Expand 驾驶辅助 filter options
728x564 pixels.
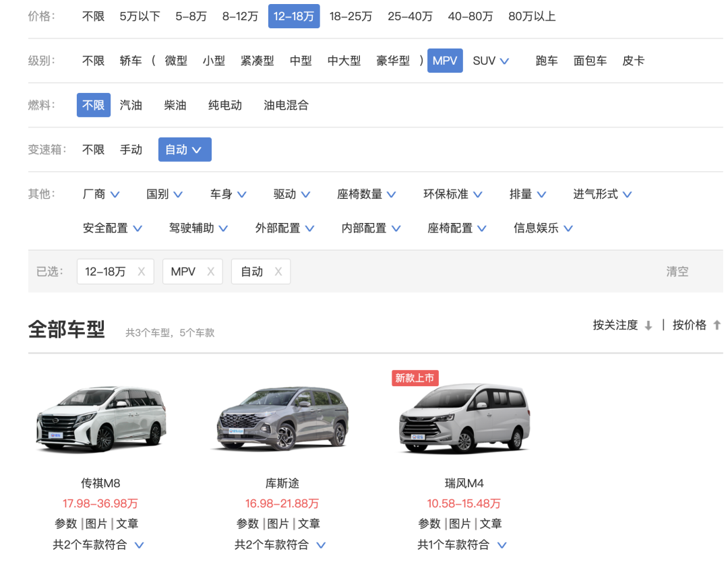[x=198, y=228]
